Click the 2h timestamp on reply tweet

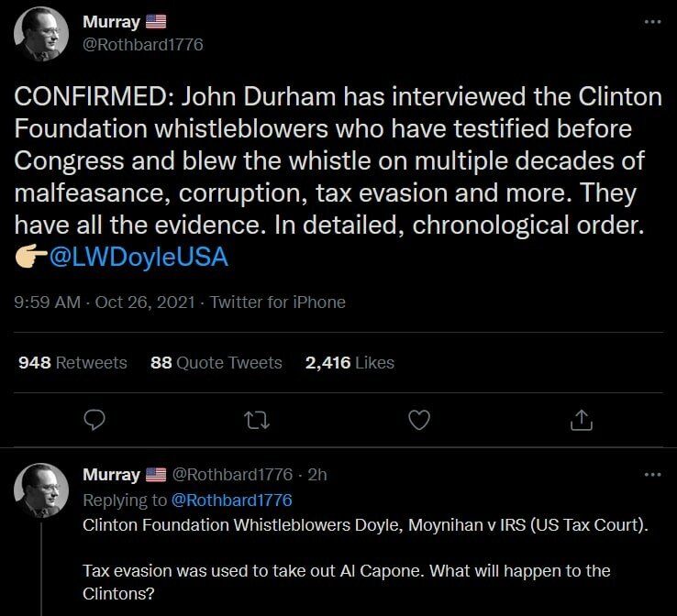click(x=317, y=475)
